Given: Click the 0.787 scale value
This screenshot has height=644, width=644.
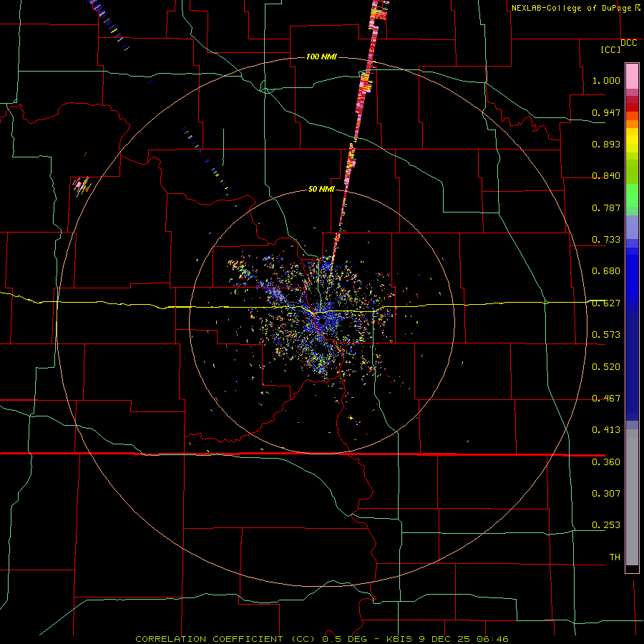Looking at the screenshot, I should [606, 208].
